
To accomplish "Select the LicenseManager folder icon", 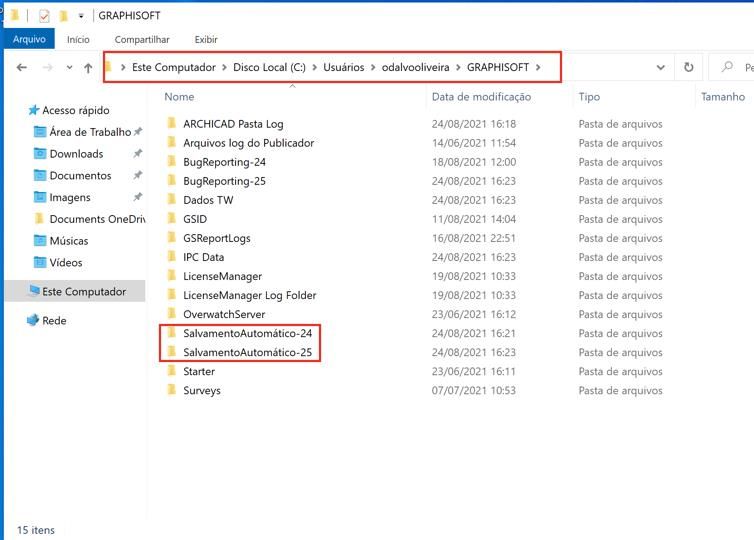I will [172, 276].
